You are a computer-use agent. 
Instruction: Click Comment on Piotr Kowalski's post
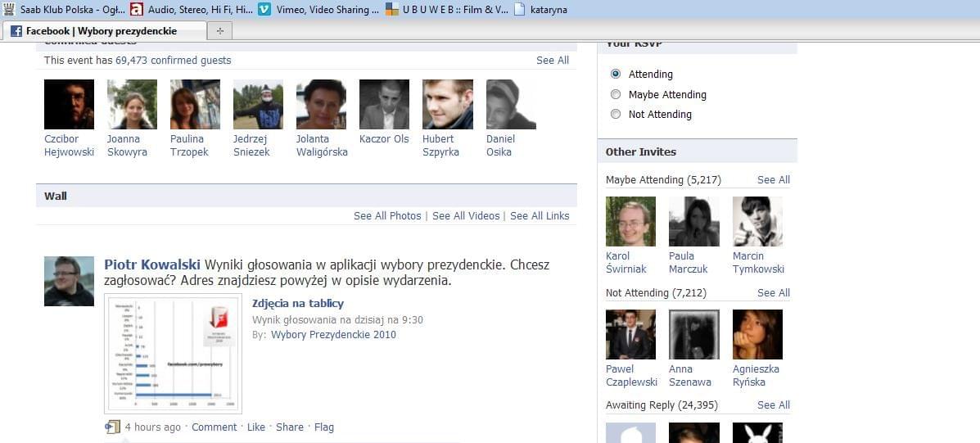[214, 427]
